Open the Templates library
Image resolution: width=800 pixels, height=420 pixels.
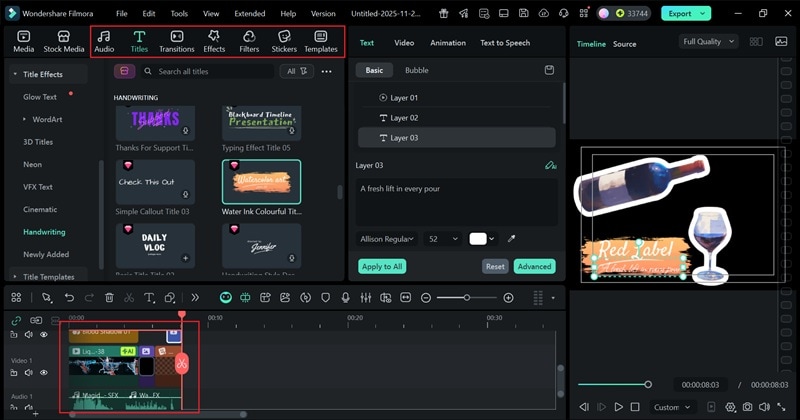point(321,42)
